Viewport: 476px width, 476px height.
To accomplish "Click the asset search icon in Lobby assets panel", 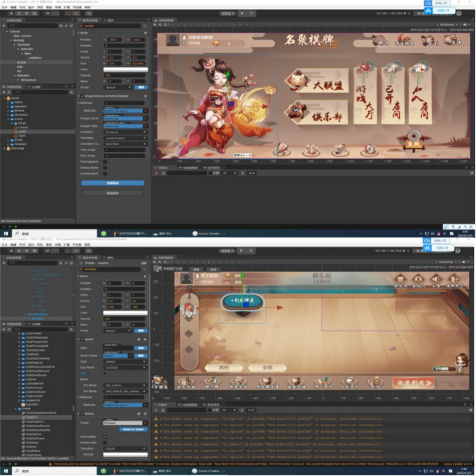I will pos(71,92).
